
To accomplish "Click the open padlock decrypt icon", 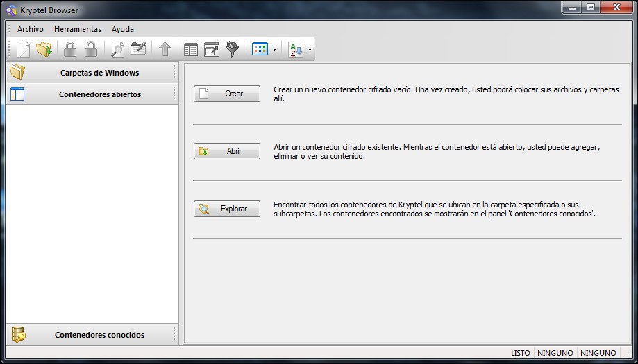I will [x=91, y=49].
